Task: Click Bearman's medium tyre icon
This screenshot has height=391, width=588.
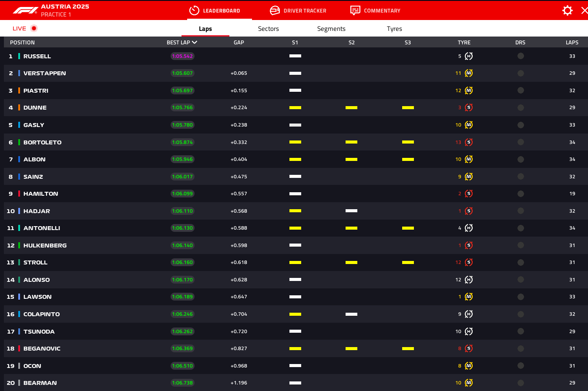Action: [469, 383]
